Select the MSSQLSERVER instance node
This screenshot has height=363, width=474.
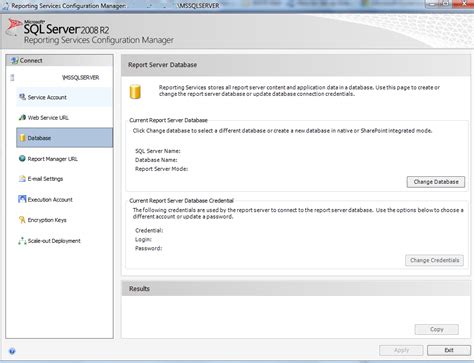(80, 78)
